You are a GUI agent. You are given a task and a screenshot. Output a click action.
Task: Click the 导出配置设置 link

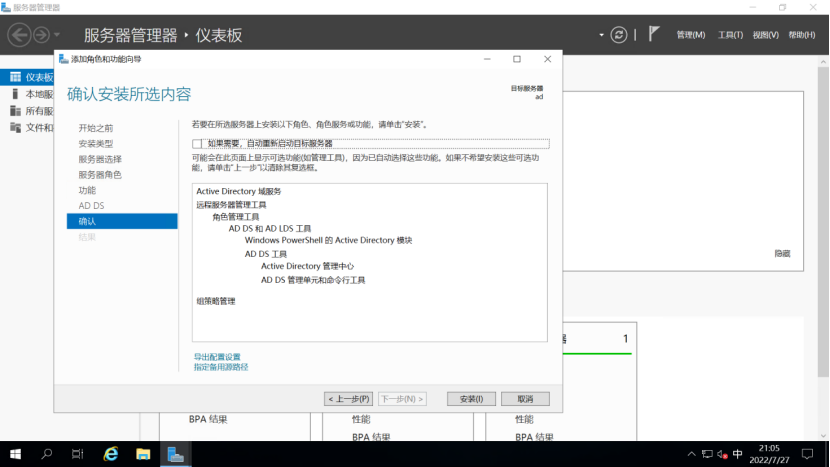click(217, 357)
